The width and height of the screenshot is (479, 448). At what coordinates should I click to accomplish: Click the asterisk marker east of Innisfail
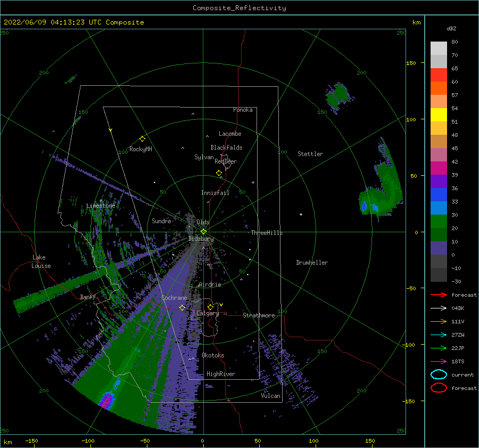click(x=253, y=183)
